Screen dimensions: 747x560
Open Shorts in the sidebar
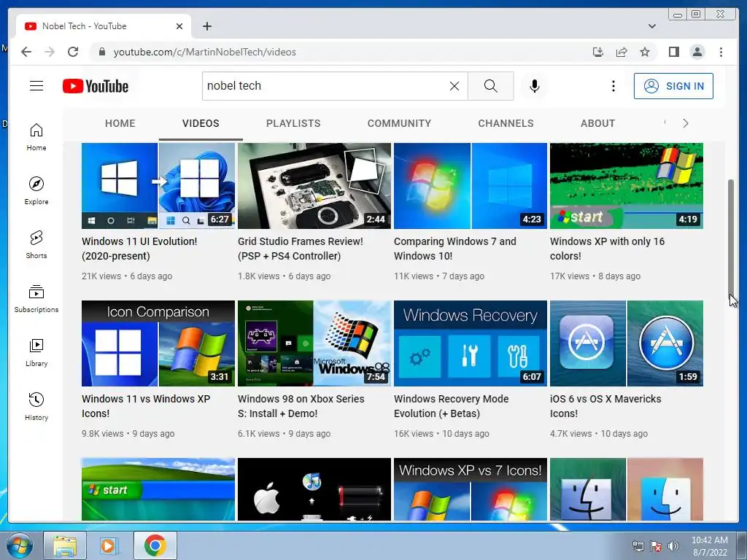click(36, 245)
